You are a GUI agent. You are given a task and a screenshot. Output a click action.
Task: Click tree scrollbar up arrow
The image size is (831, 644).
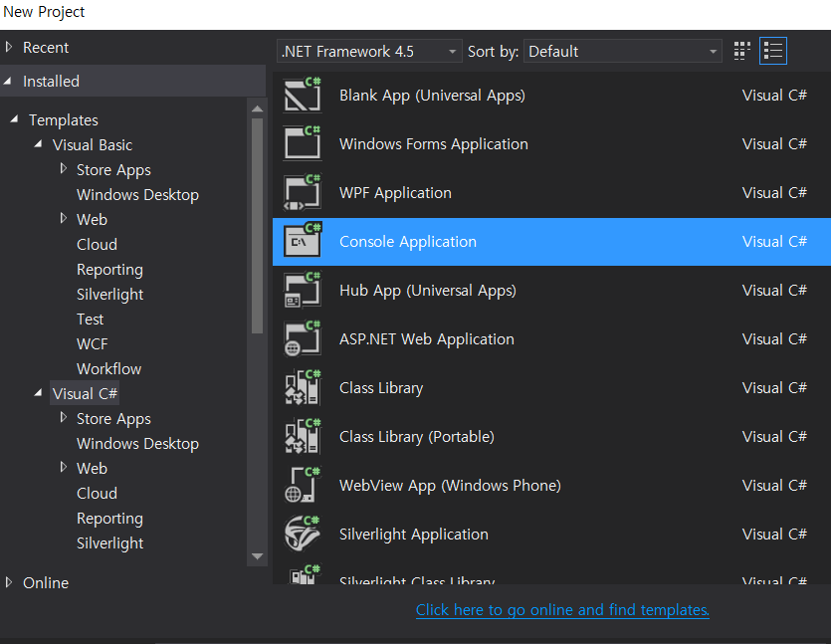tap(258, 108)
